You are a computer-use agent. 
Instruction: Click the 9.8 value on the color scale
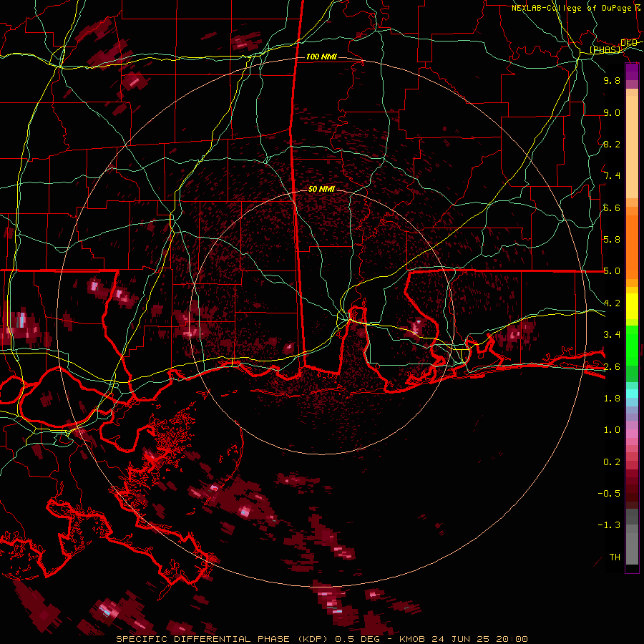tap(612, 80)
